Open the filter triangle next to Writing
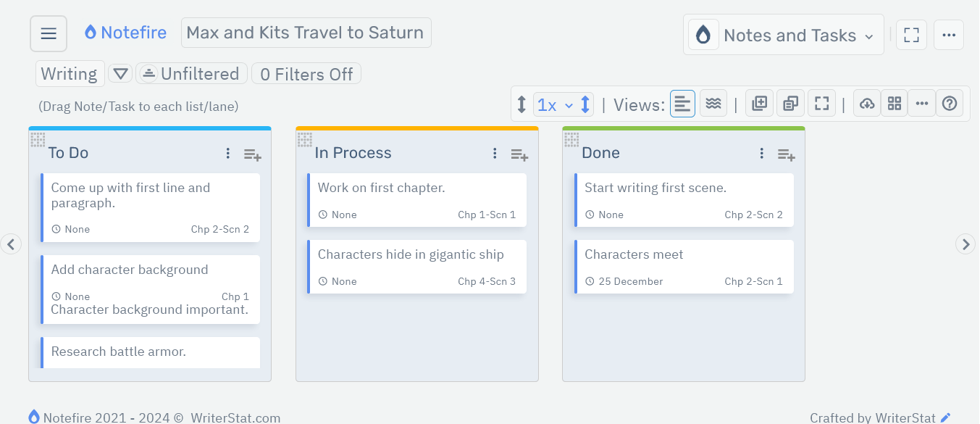The width and height of the screenshot is (980, 424). [120, 73]
